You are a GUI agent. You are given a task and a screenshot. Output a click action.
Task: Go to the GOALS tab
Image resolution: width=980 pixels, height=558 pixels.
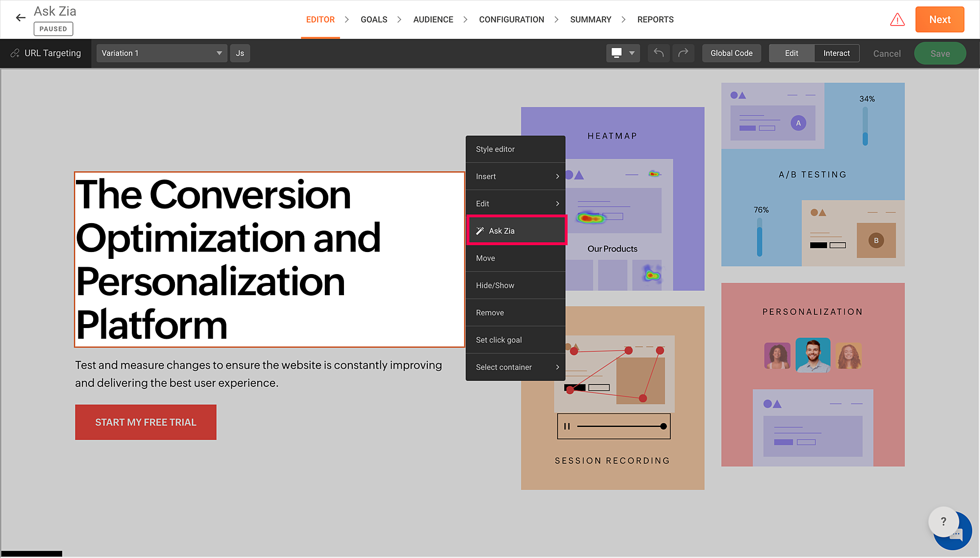tap(374, 20)
